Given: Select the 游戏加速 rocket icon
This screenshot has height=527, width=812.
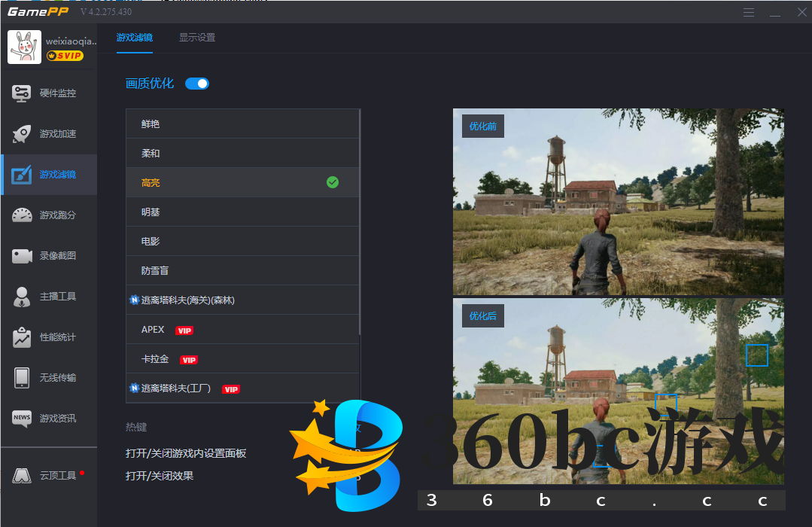Looking at the screenshot, I should (x=49, y=133).
